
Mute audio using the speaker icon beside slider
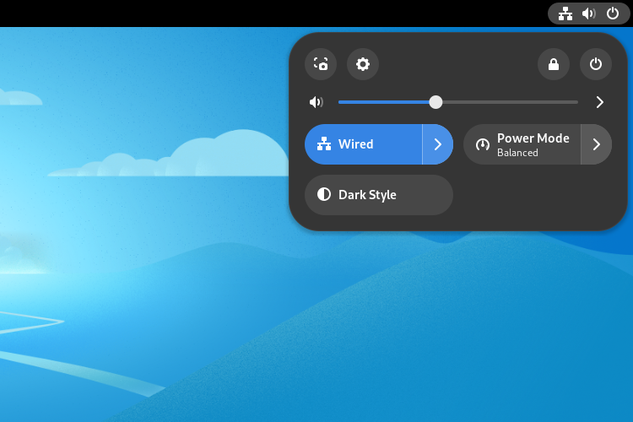point(316,102)
